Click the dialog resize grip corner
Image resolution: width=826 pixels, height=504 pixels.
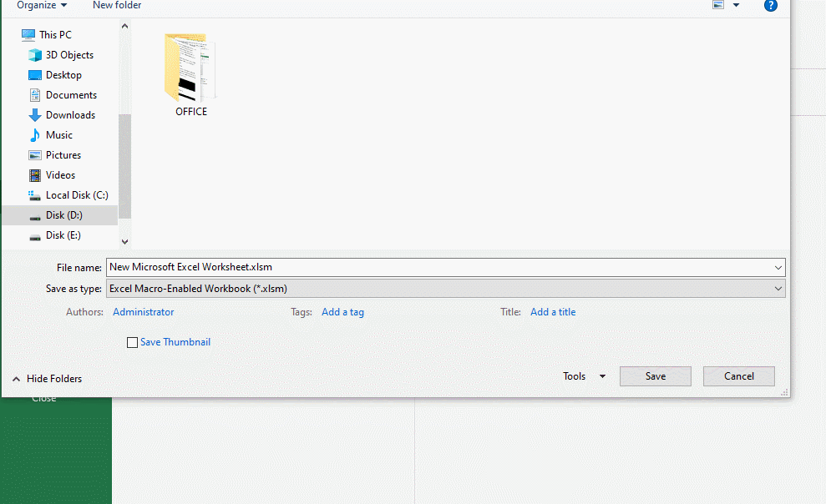(784, 392)
